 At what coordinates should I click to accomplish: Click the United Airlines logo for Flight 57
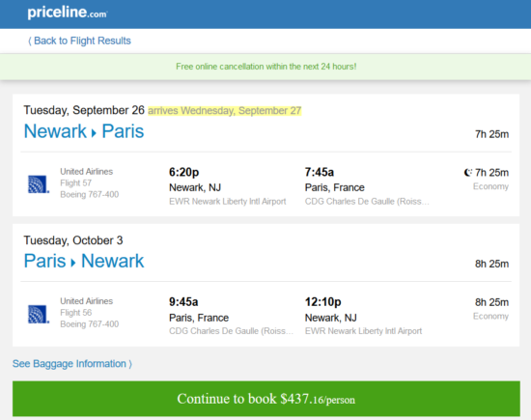pyautogui.click(x=39, y=183)
